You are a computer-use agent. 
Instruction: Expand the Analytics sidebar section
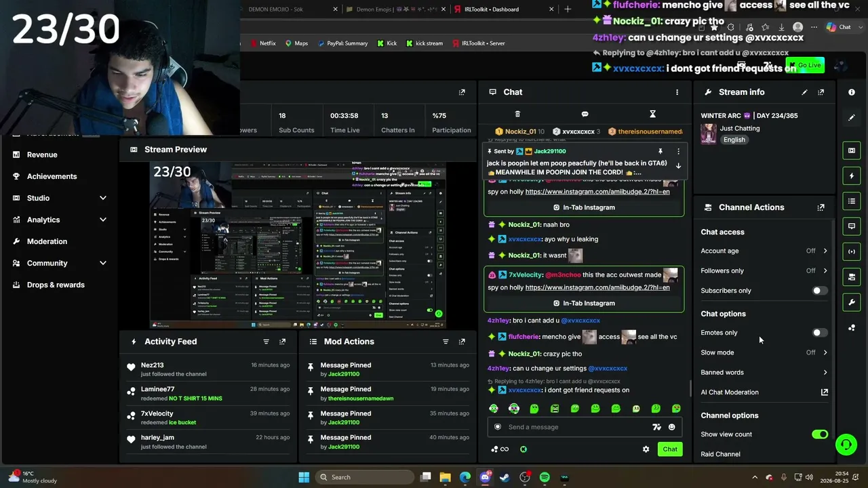tap(103, 220)
